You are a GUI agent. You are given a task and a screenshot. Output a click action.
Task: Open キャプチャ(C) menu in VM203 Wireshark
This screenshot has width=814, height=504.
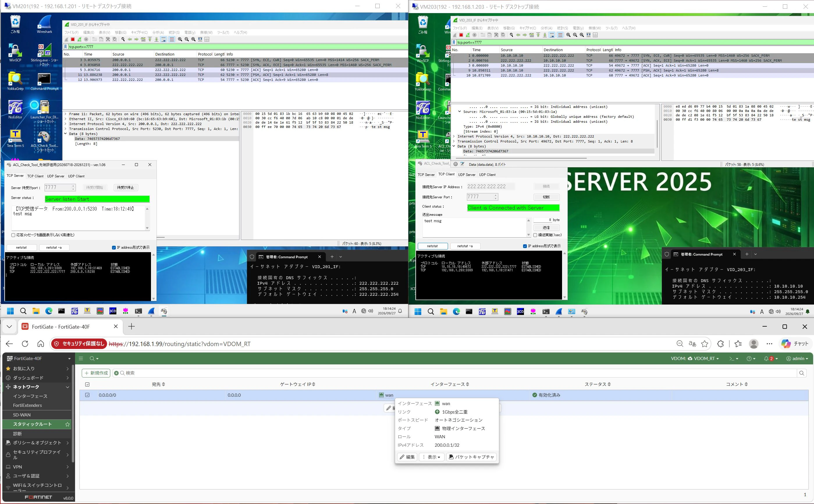tap(527, 28)
